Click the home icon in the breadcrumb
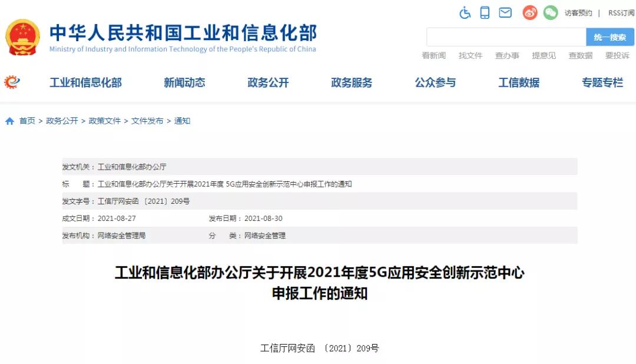This screenshot has height=364, width=636. click(x=9, y=120)
